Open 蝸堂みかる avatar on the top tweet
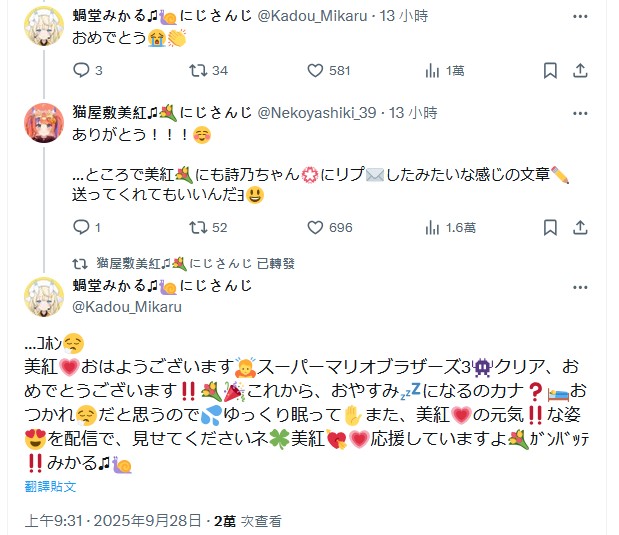The image size is (619, 535). (45, 24)
